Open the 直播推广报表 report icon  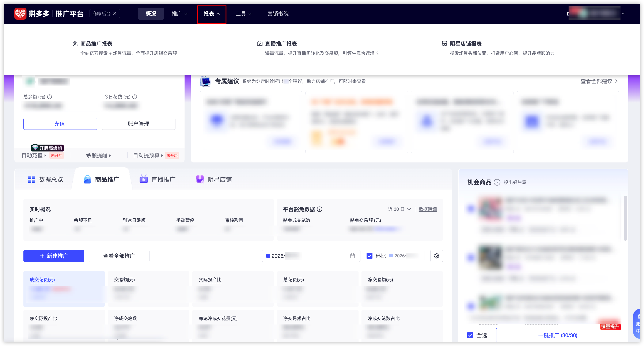(x=260, y=44)
